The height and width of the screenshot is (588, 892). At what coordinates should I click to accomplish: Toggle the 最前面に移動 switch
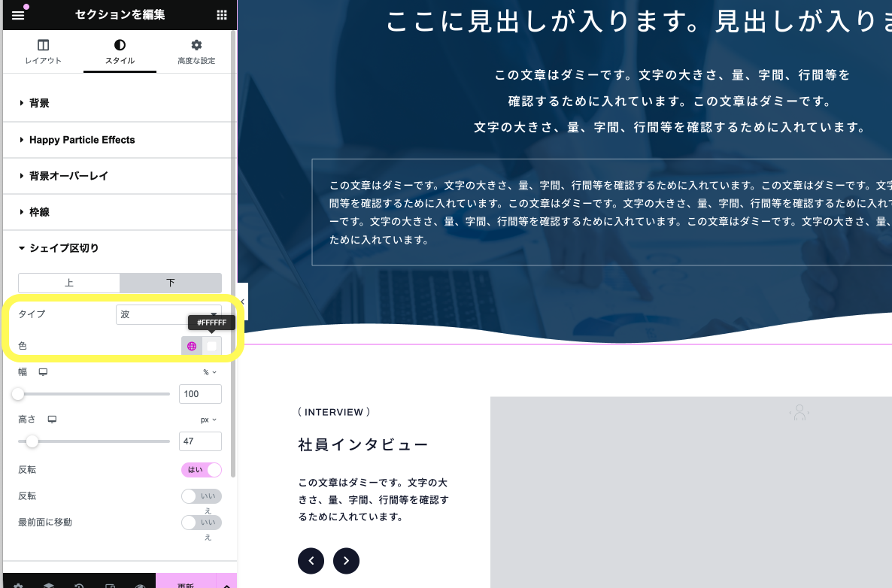pyautogui.click(x=202, y=523)
